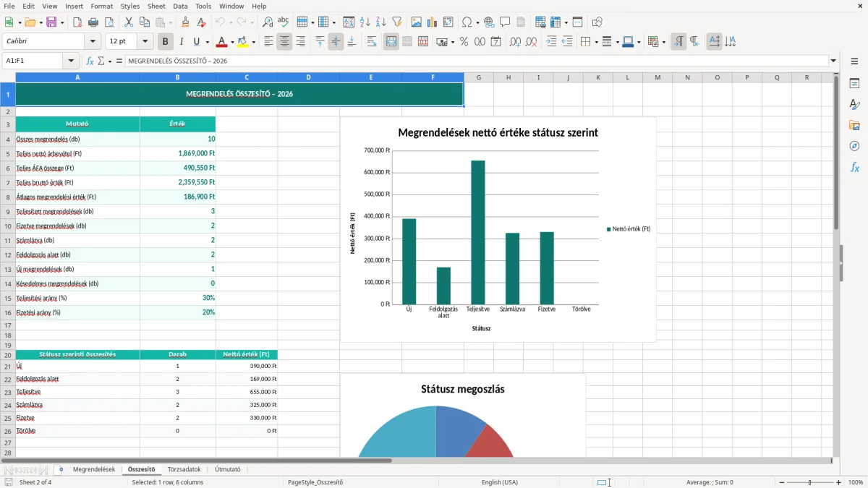
Task: Click the Save document icon
Action: point(51,22)
